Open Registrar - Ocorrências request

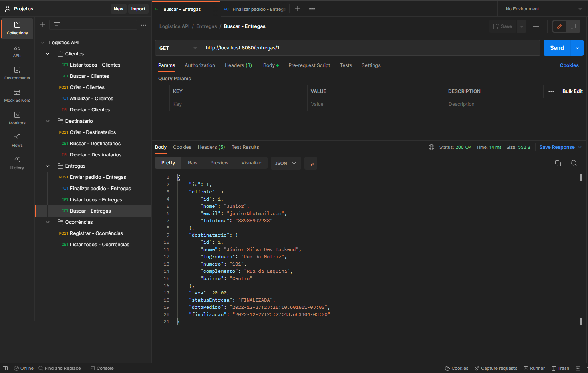pos(96,233)
